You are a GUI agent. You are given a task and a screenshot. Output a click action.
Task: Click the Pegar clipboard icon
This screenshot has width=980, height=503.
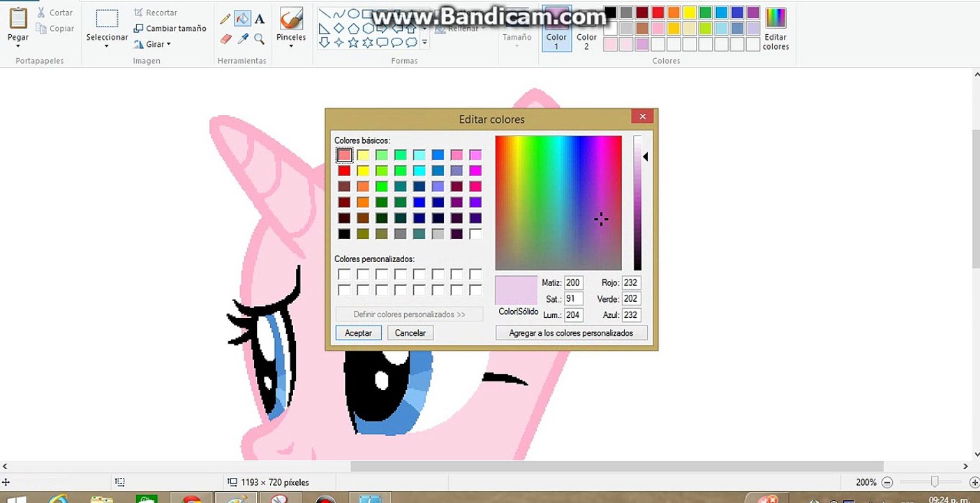coord(18,17)
